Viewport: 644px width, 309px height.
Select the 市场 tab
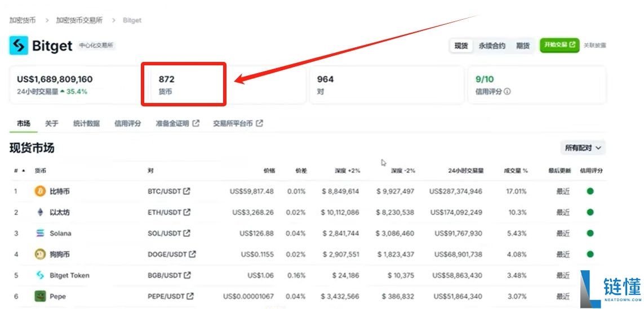[24, 123]
